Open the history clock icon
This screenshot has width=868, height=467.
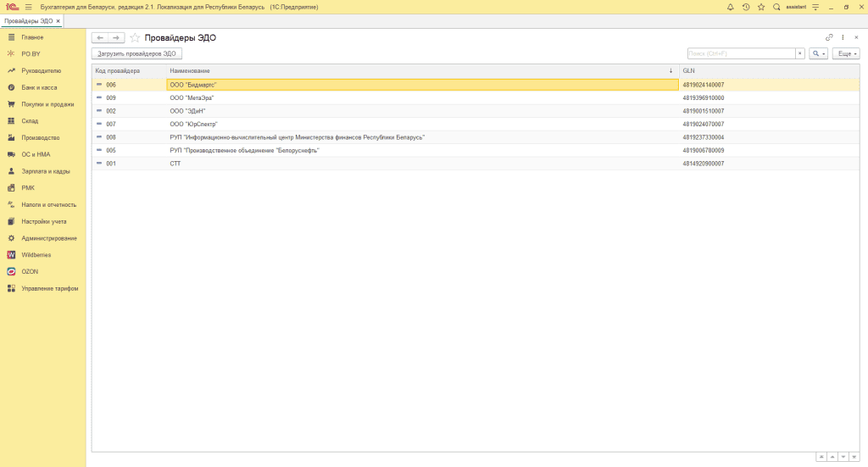(746, 7)
